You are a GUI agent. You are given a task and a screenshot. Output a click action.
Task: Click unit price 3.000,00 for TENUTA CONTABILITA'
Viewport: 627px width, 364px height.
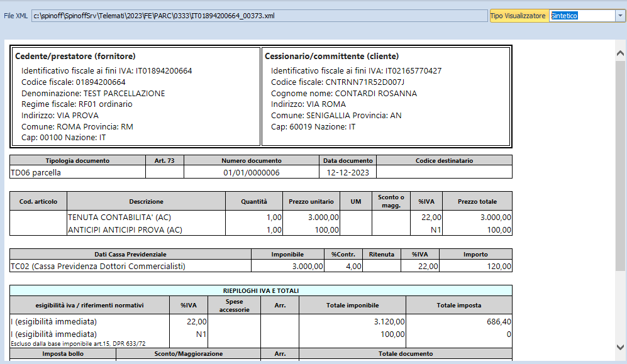point(323,218)
